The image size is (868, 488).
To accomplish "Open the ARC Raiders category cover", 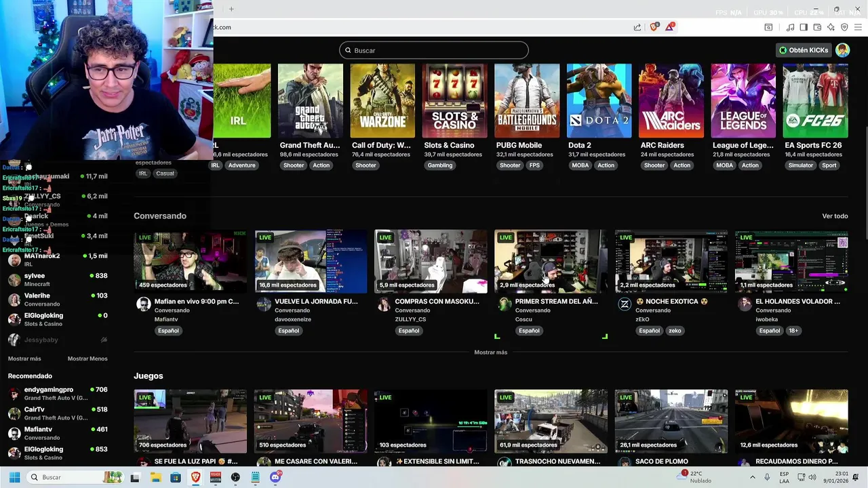I will pos(671,101).
